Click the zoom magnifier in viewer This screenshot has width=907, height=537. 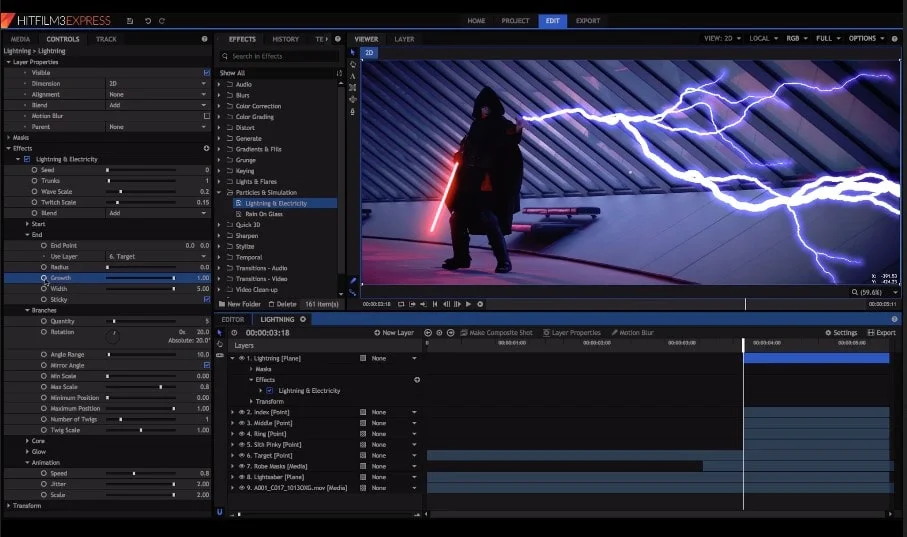854,292
